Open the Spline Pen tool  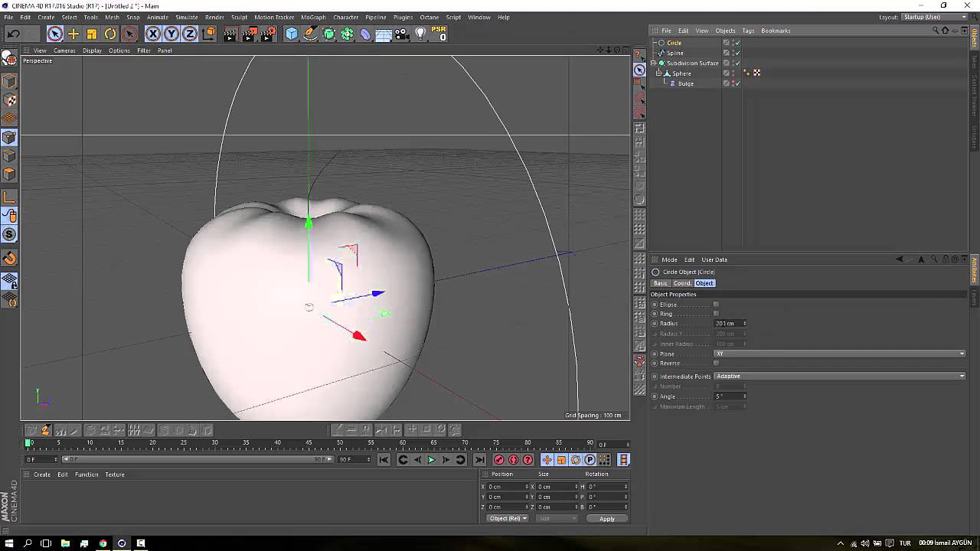click(x=310, y=34)
